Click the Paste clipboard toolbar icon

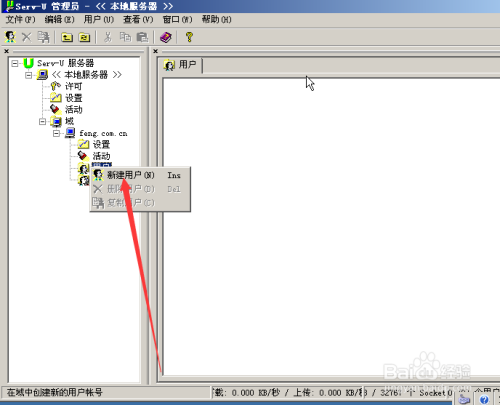(x=142, y=37)
